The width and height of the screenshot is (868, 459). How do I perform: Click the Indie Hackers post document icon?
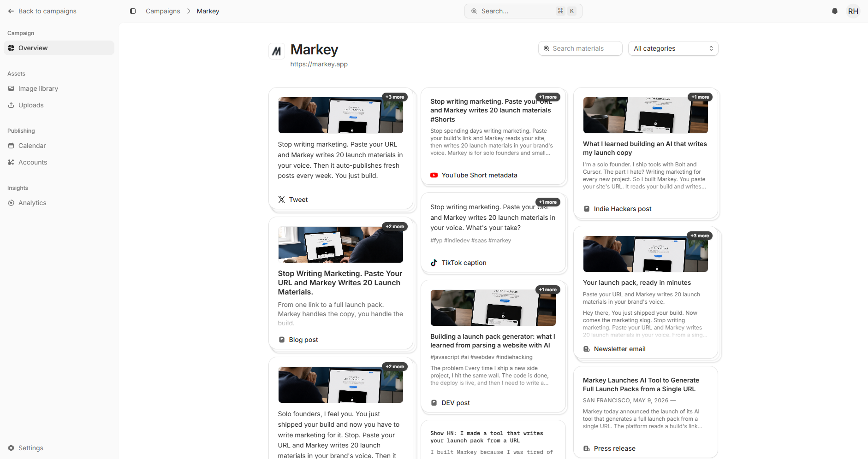(587, 209)
